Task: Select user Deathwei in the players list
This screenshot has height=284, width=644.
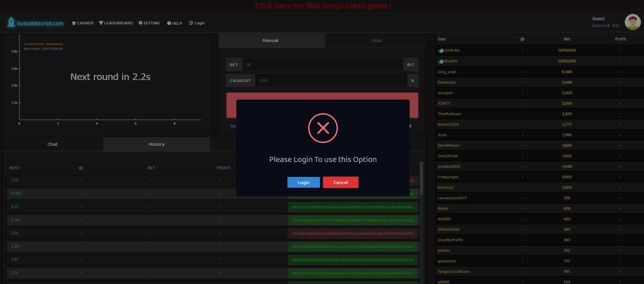Action: (447, 82)
